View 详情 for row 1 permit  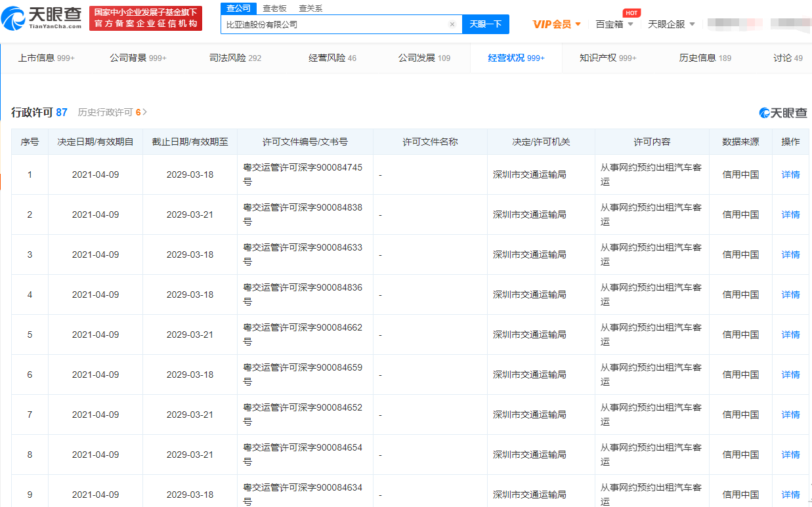click(x=790, y=174)
